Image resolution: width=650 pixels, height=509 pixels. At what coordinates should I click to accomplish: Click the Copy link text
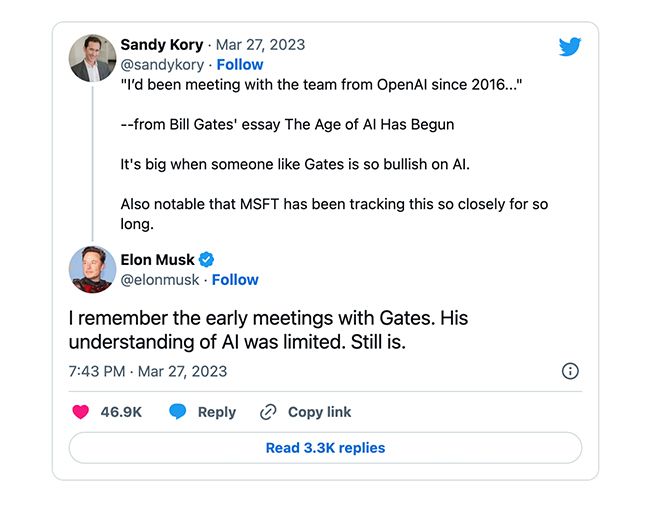tap(320, 412)
